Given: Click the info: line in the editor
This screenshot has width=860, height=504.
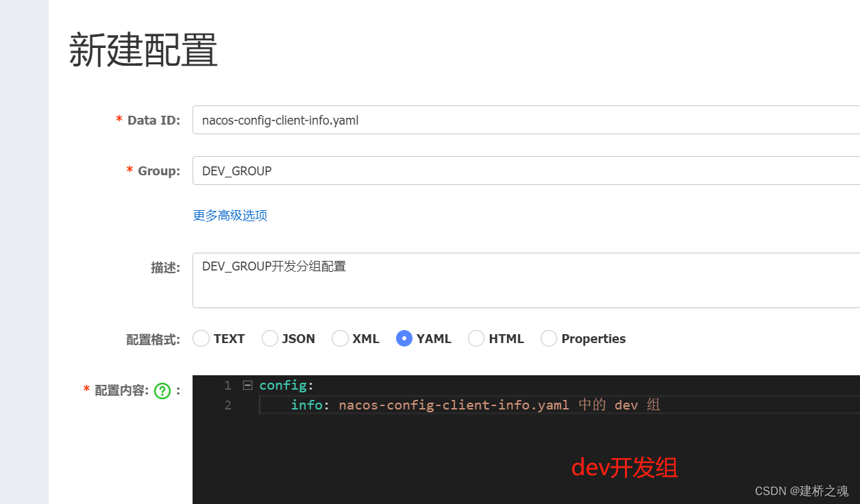Looking at the screenshot, I should point(307,405).
